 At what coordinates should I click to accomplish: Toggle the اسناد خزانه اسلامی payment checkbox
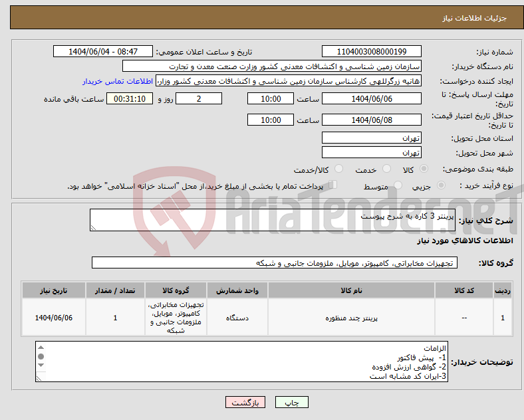point(333,185)
